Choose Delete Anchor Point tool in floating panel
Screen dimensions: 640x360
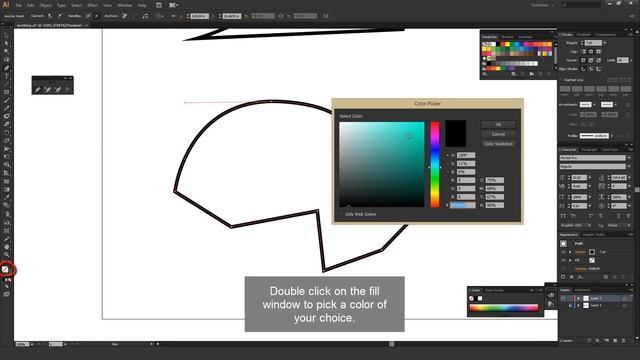click(x=58, y=89)
